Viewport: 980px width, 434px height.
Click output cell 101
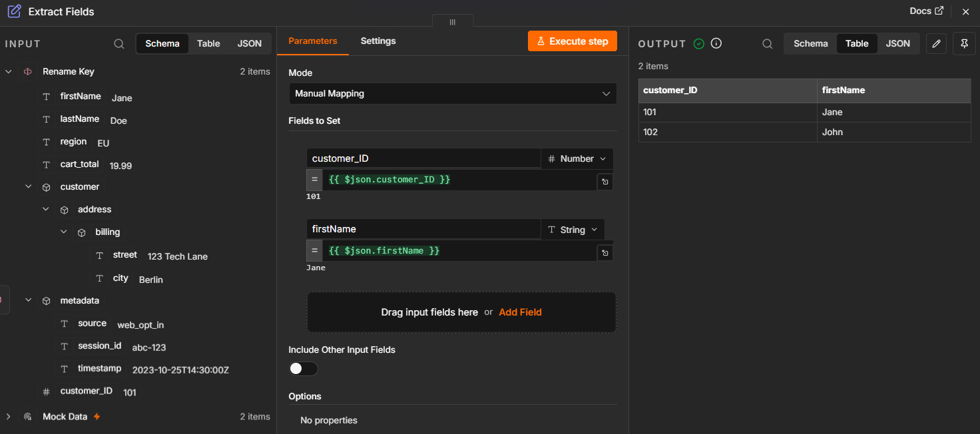728,112
